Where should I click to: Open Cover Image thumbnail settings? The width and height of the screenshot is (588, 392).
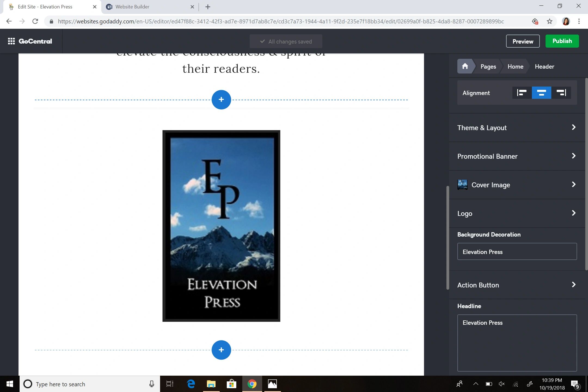(462, 185)
